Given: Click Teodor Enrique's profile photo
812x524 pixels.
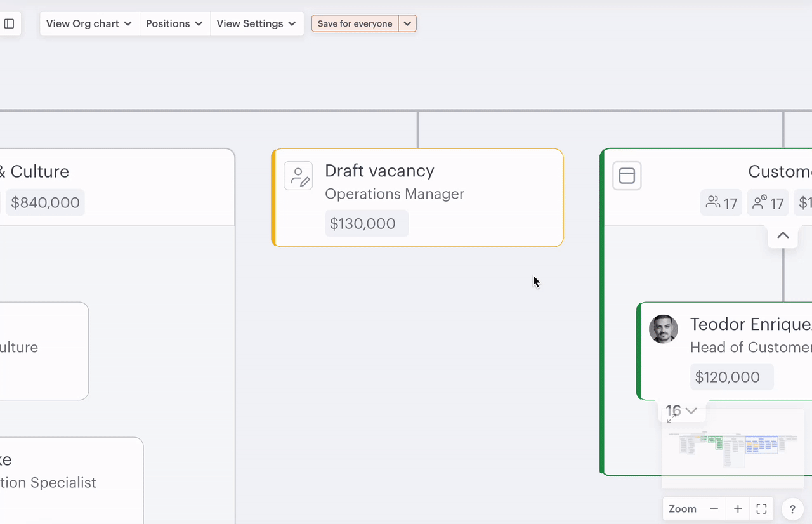Looking at the screenshot, I should [x=663, y=329].
